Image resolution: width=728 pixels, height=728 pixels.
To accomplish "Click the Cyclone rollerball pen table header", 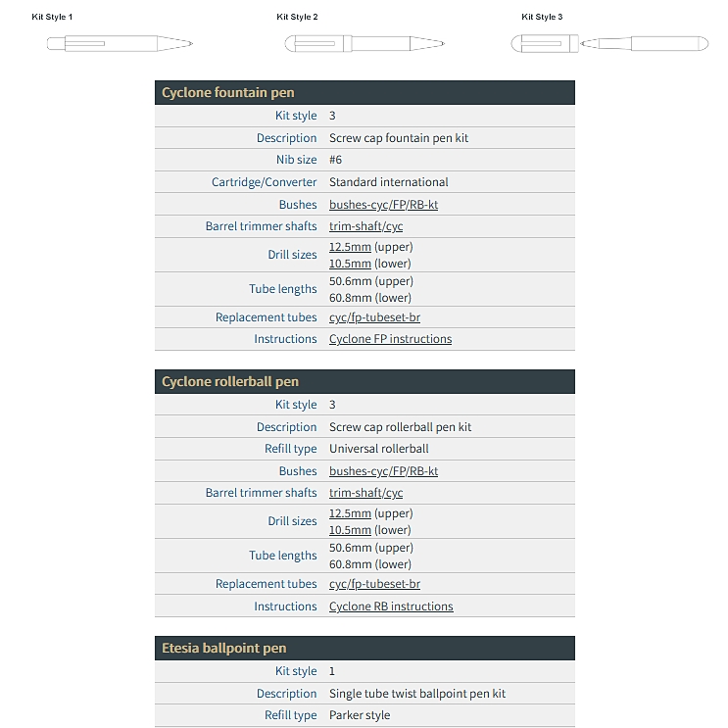I will point(364,382).
